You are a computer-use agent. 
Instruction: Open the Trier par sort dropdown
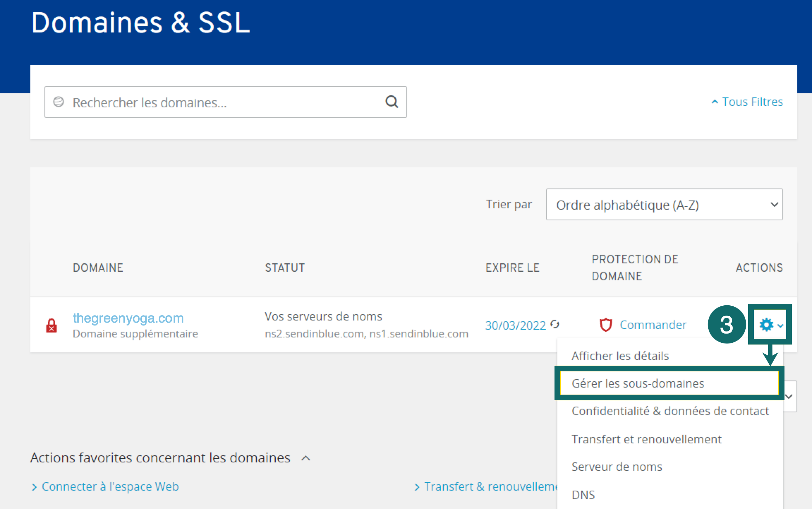coord(664,205)
